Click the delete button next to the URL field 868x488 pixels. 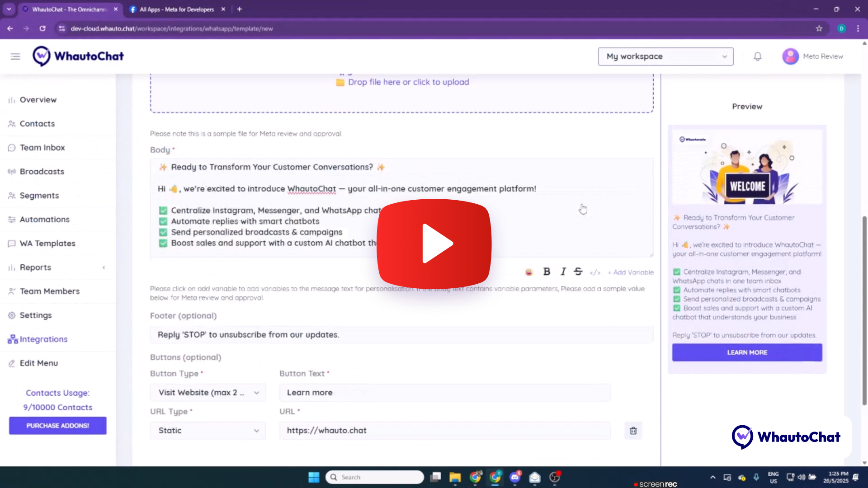pos(633,431)
